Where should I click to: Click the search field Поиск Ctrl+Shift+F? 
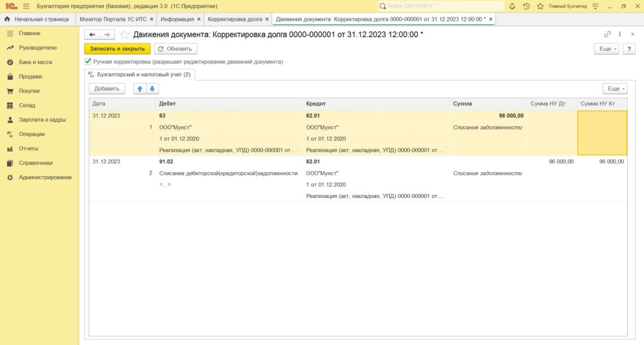click(440, 6)
